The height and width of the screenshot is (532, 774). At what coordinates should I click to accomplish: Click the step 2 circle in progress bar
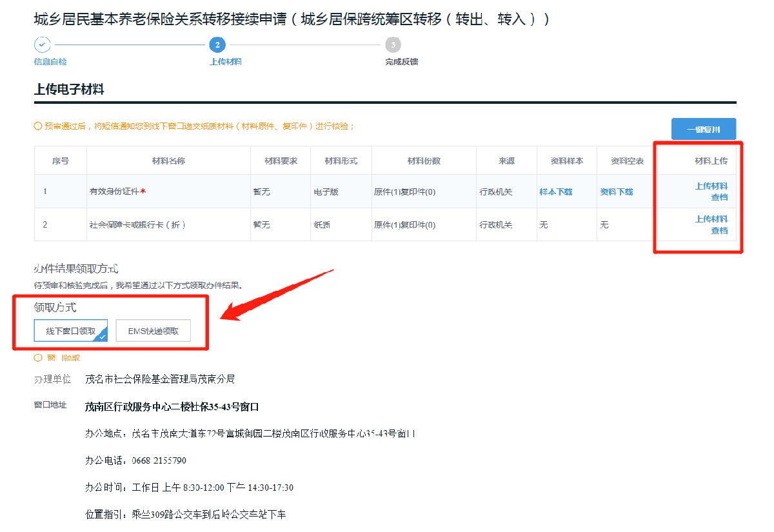[x=217, y=44]
